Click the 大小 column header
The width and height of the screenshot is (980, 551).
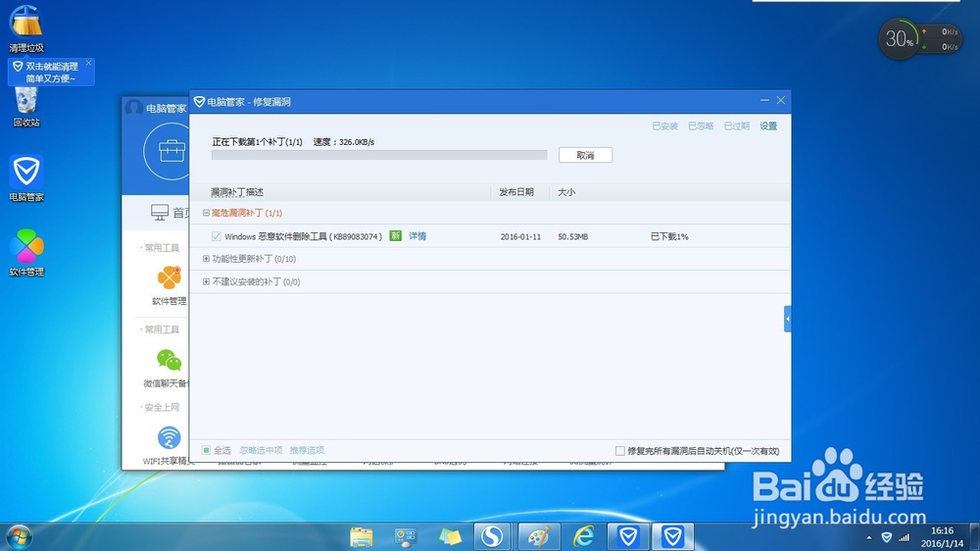tap(566, 192)
